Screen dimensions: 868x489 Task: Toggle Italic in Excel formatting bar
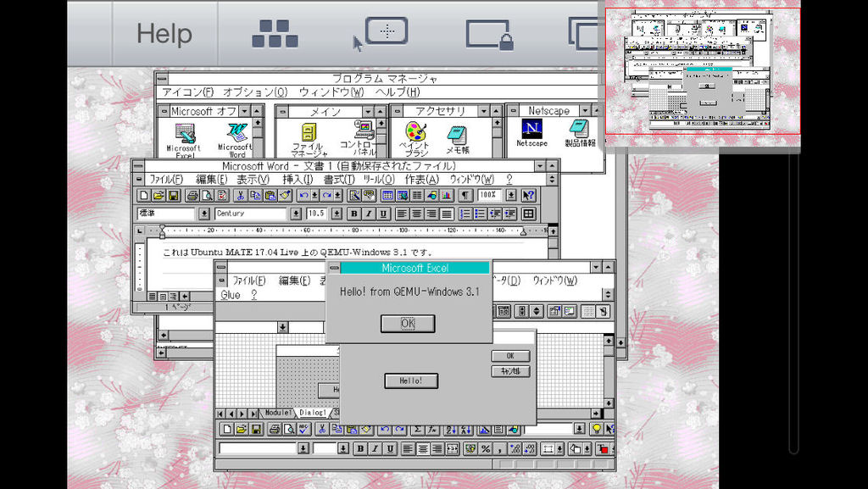(x=376, y=448)
